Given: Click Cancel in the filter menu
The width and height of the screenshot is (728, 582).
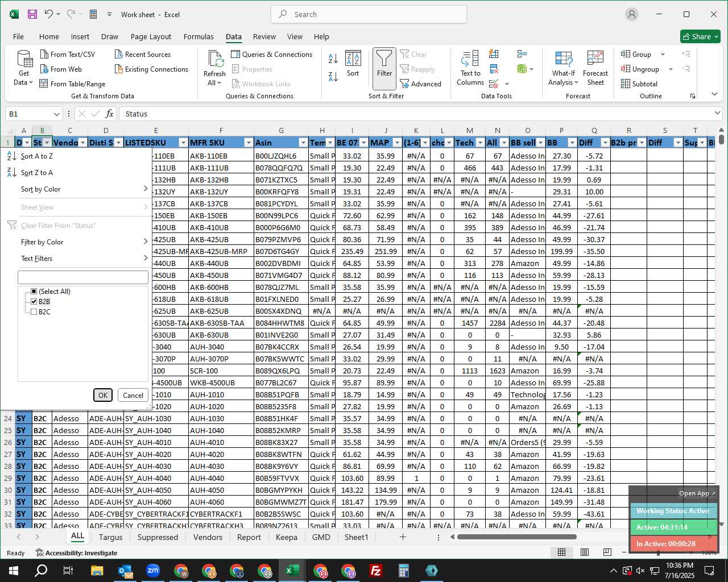Looking at the screenshot, I should pos(133,395).
